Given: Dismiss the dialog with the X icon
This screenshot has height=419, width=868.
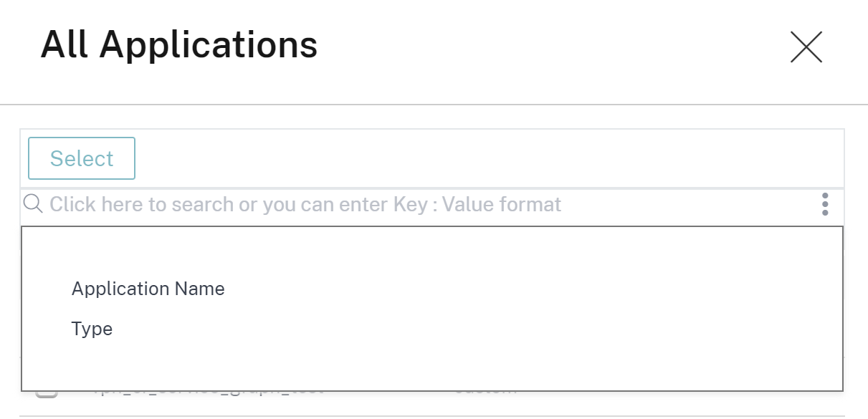Looking at the screenshot, I should 806,47.
